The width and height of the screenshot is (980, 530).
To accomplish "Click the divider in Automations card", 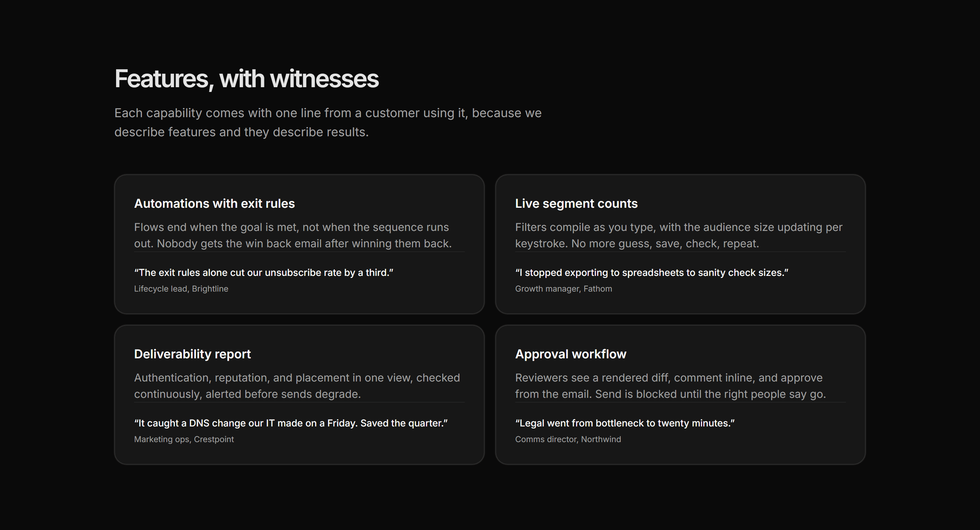I will click(299, 252).
